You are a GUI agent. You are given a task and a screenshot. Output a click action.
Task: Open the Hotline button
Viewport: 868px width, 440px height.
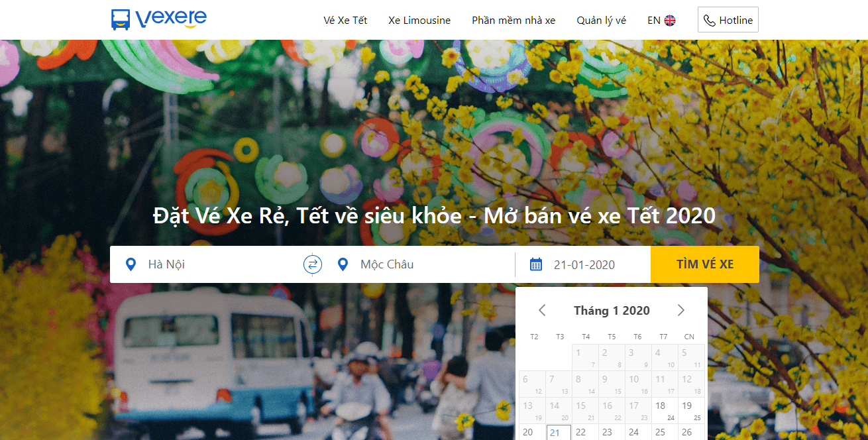tap(728, 20)
